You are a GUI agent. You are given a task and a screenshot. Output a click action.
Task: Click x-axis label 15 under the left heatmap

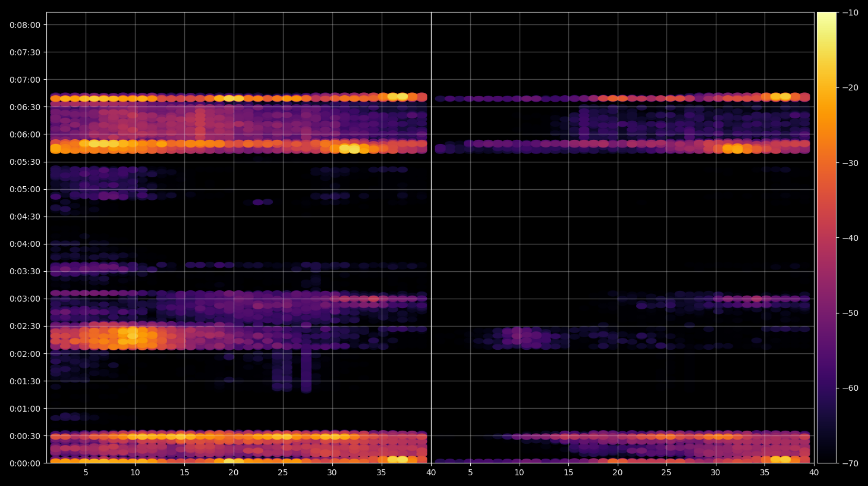184,473
